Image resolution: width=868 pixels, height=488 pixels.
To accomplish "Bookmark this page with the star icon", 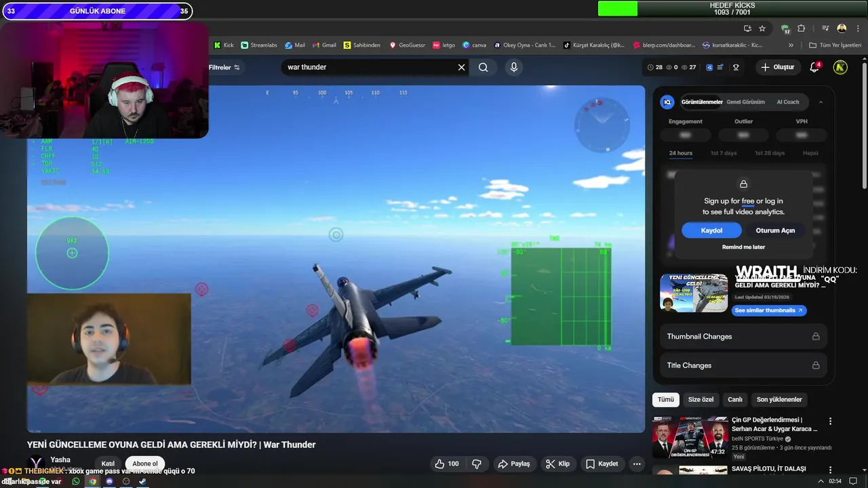I will [762, 28].
